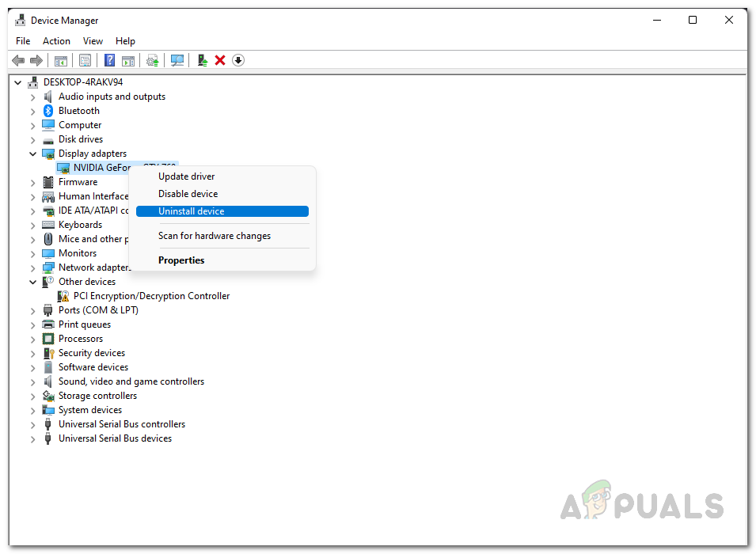The image size is (756, 554).
Task: Open the Help menu
Action: pos(125,41)
